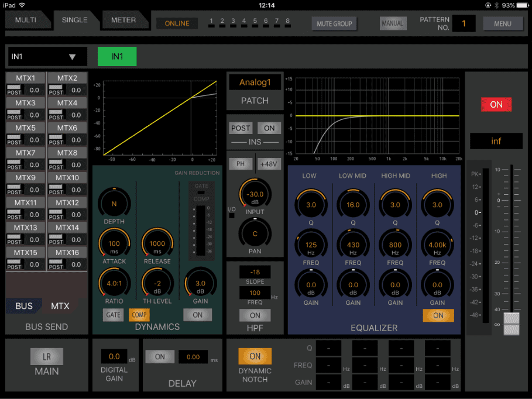
Task: Toggle the HPF ON button
Action: (255, 315)
